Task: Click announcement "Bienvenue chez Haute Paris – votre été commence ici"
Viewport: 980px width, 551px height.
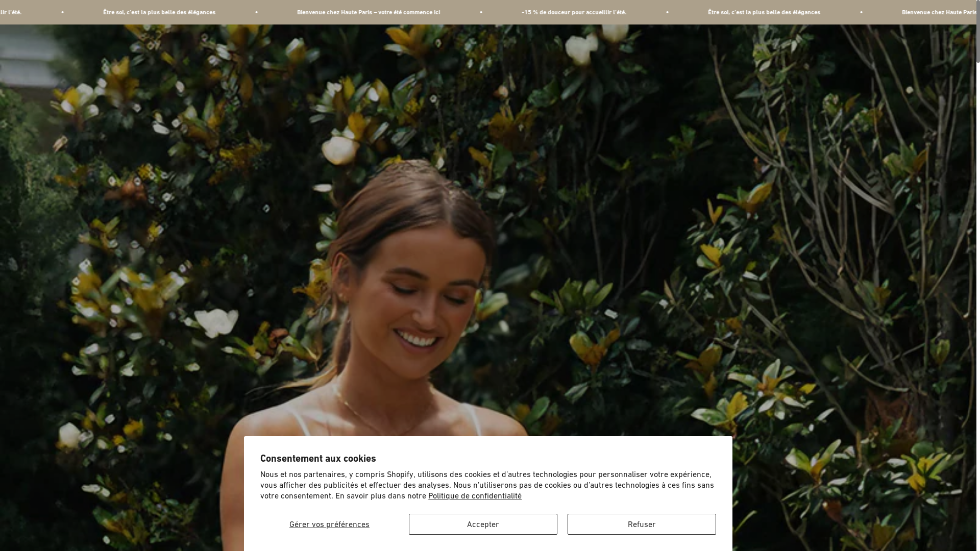Action: click(x=369, y=12)
